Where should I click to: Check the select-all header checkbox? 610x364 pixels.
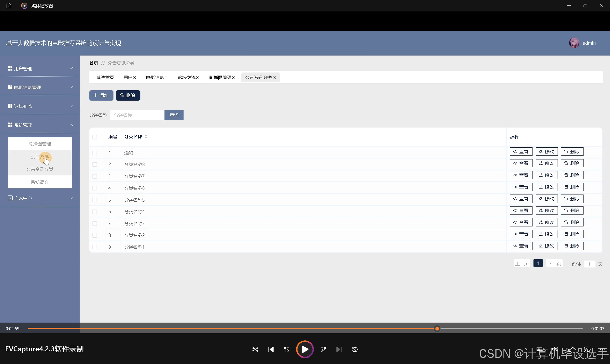(95, 137)
